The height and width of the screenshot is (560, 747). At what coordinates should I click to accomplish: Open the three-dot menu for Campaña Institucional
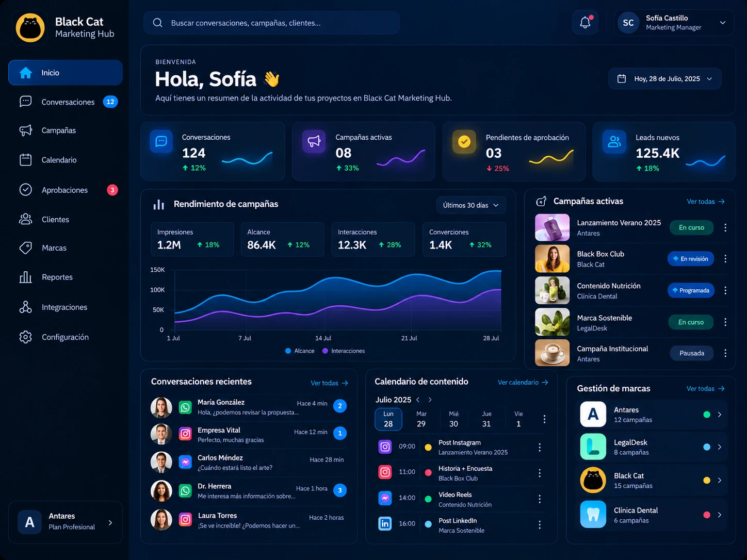pyautogui.click(x=725, y=353)
